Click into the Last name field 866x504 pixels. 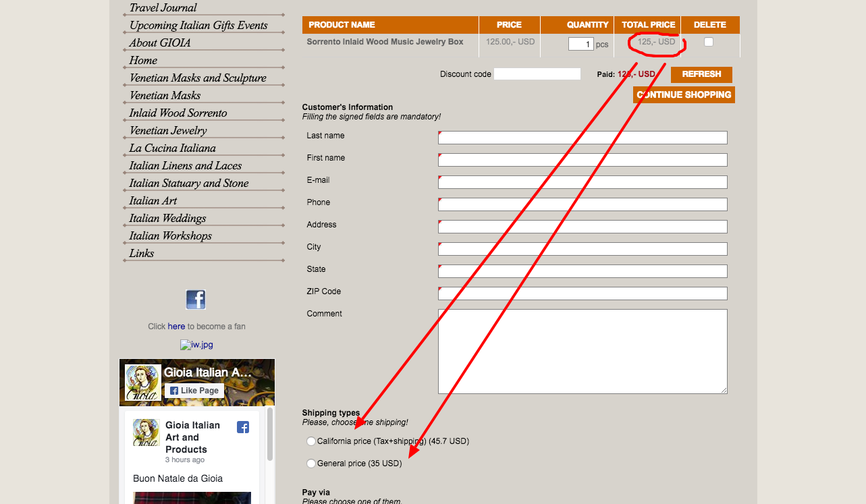pos(583,138)
